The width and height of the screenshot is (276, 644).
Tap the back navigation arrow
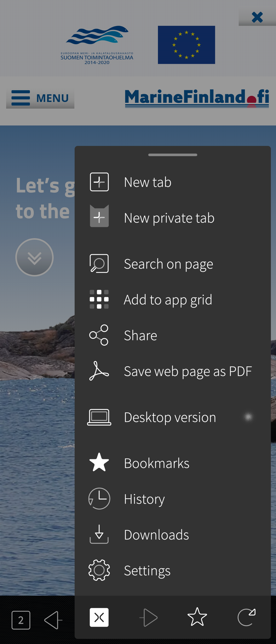coord(53,620)
